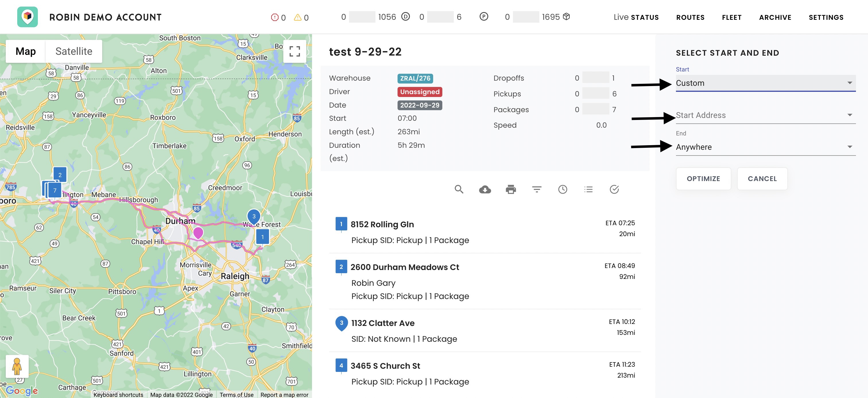Click the search magnifier icon above stops
The width and height of the screenshot is (868, 398).
(459, 189)
